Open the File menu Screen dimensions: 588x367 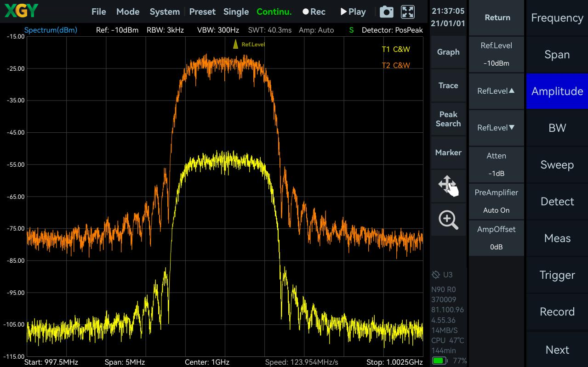pyautogui.click(x=99, y=12)
